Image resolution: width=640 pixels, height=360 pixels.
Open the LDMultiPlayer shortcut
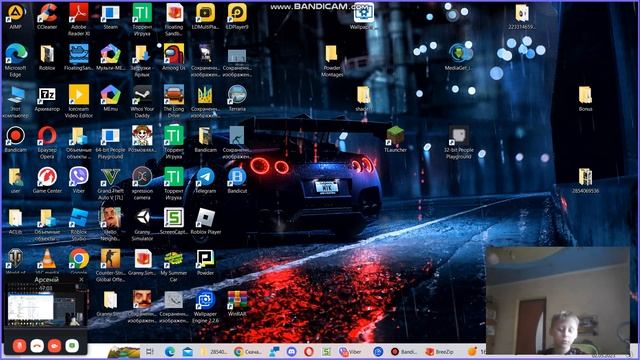pyautogui.click(x=205, y=13)
